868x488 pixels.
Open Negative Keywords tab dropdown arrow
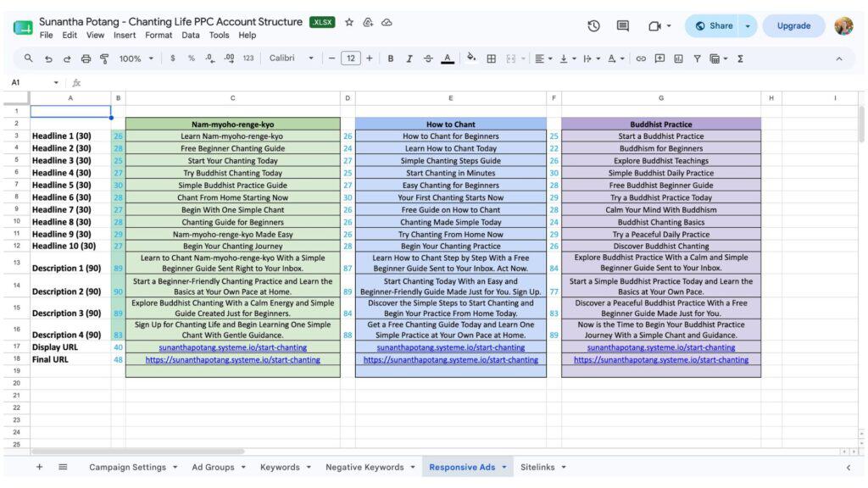click(x=413, y=467)
